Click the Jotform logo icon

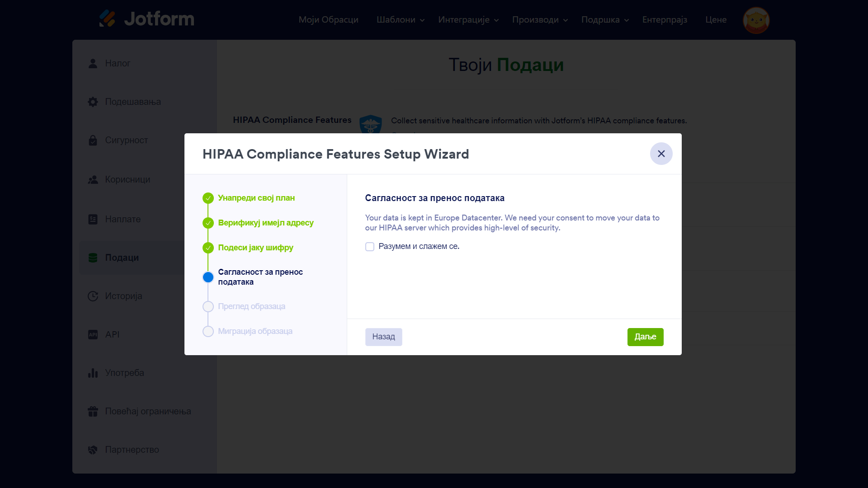[x=107, y=19]
